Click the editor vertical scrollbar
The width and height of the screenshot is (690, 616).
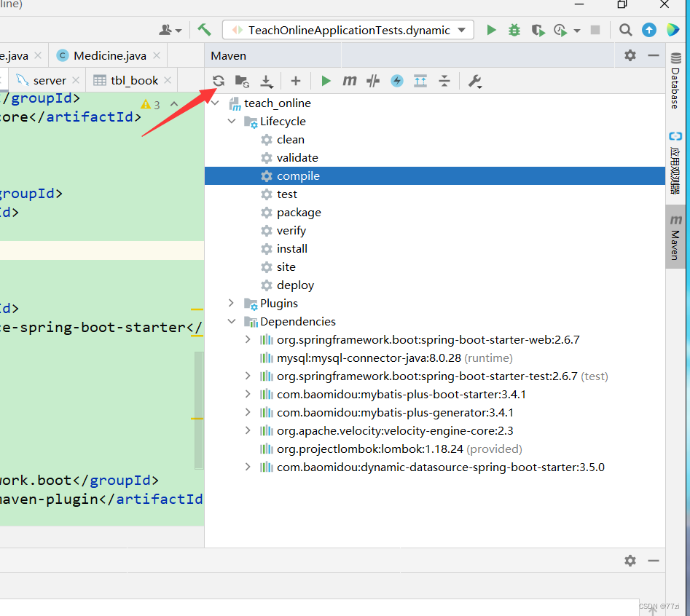point(198,410)
